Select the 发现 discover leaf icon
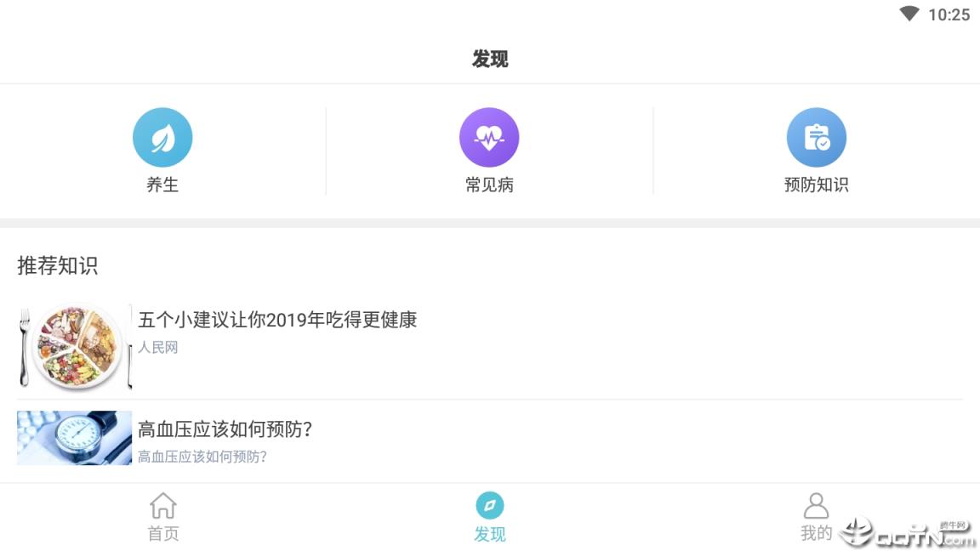 coord(489,503)
